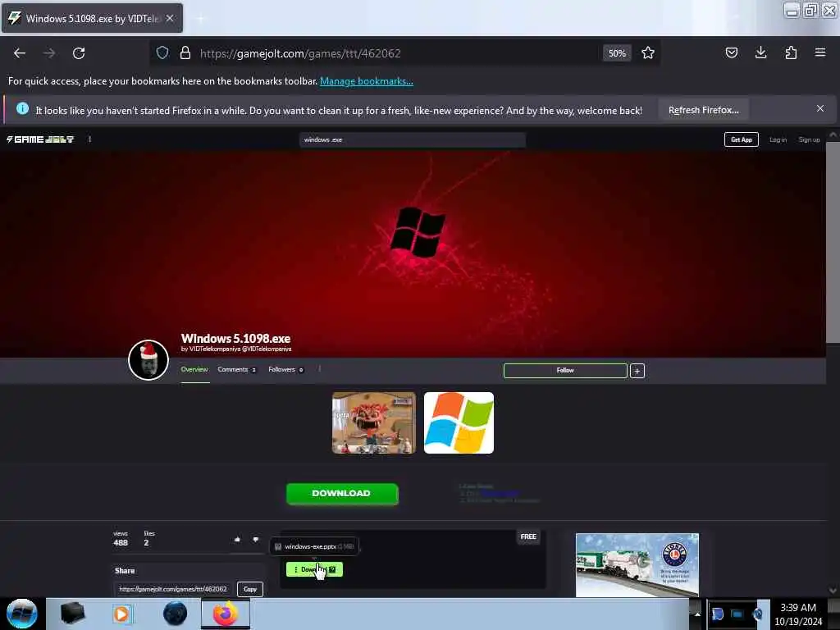Open the taskbar clock and date

coord(798,614)
